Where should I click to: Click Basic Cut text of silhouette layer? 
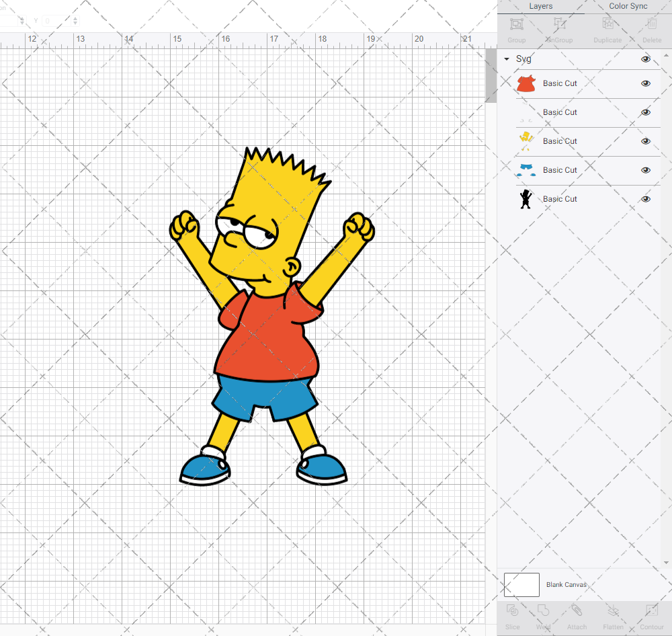(560, 199)
